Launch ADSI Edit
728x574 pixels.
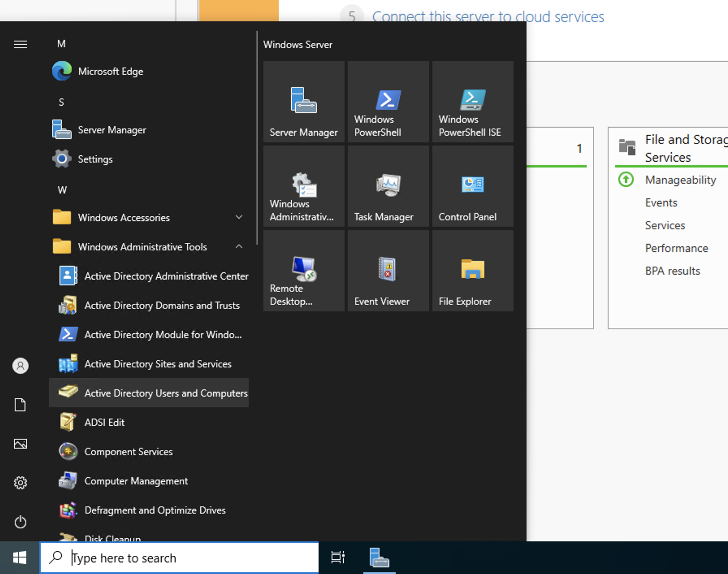click(149, 423)
